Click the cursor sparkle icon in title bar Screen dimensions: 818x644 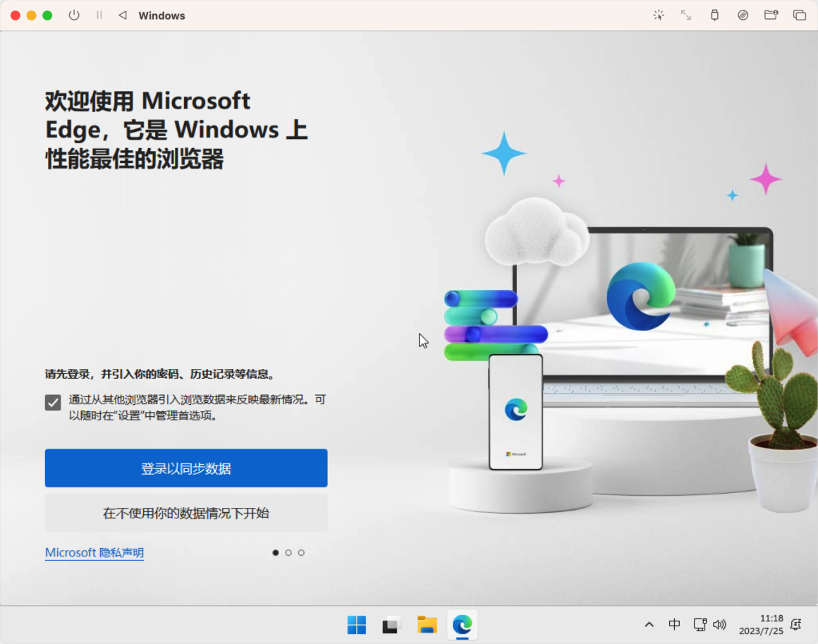pyautogui.click(x=659, y=15)
